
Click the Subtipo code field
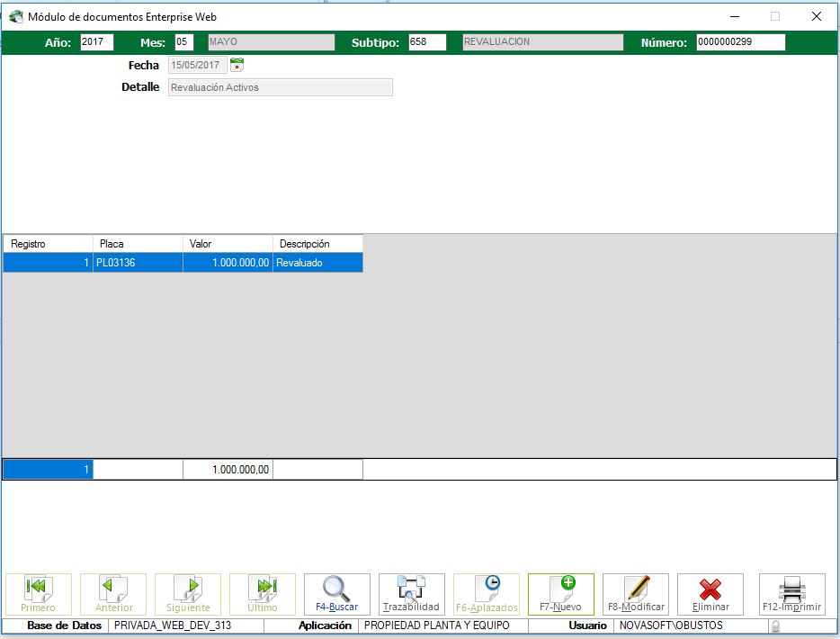(x=427, y=41)
